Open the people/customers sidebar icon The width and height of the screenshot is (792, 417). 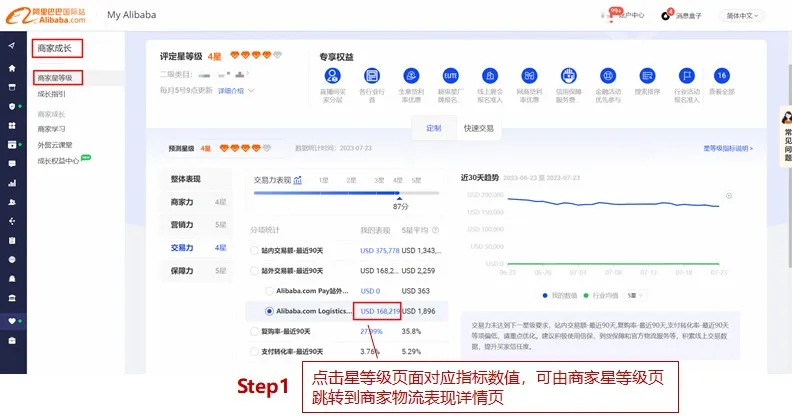pyautogui.click(x=12, y=202)
